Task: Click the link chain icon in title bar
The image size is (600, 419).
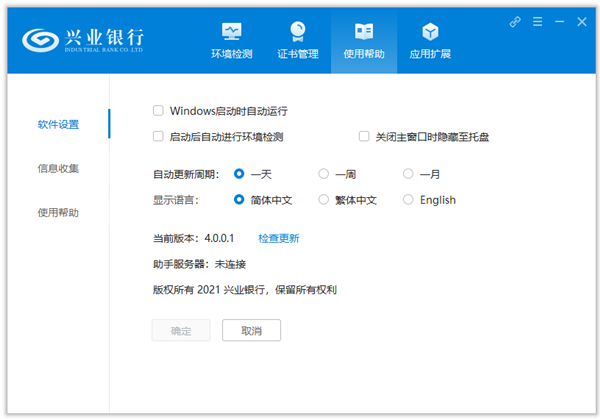Action: pos(515,22)
